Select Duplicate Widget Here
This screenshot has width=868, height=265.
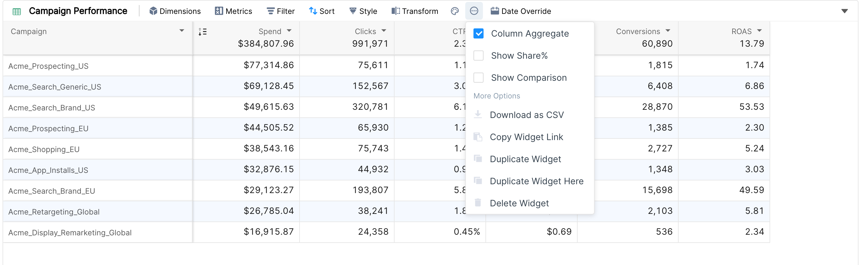pos(529,181)
